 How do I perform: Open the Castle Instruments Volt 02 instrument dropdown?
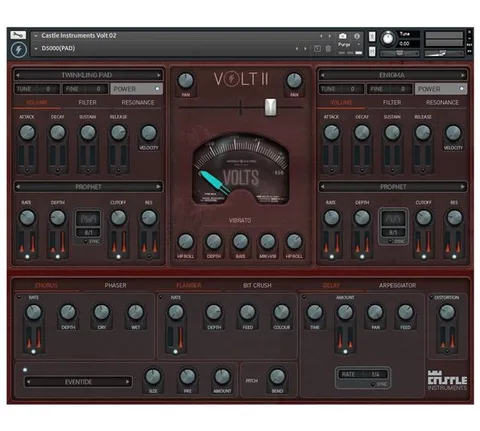click(x=36, y=36)
